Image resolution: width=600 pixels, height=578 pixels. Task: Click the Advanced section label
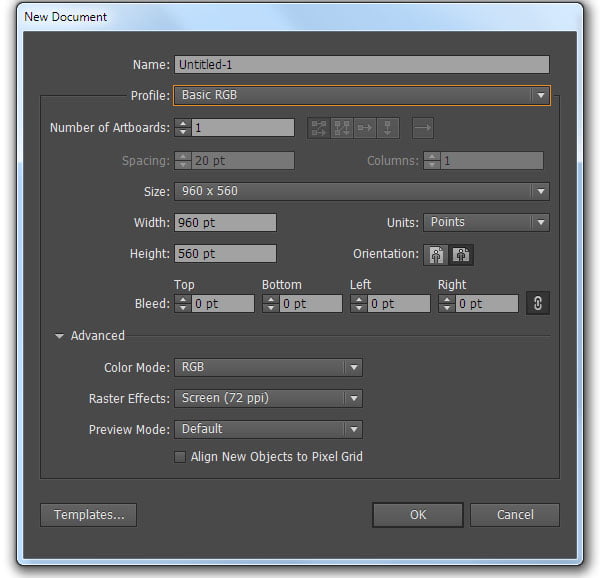tap(98, 336)
